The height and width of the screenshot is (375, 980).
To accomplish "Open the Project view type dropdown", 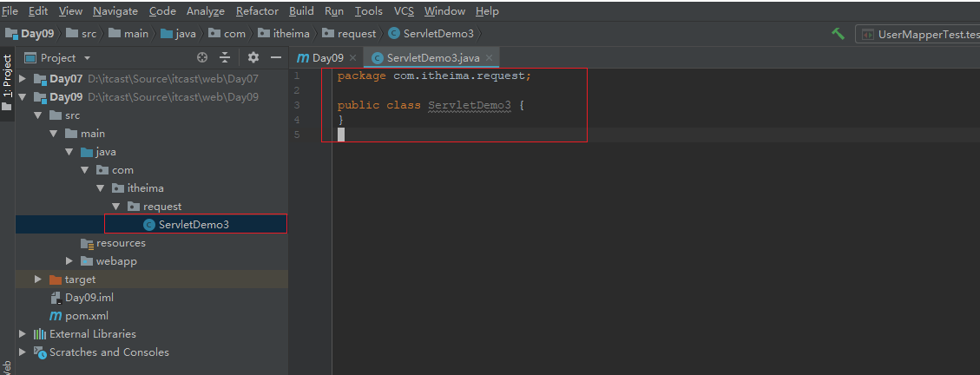I will 86,58.
